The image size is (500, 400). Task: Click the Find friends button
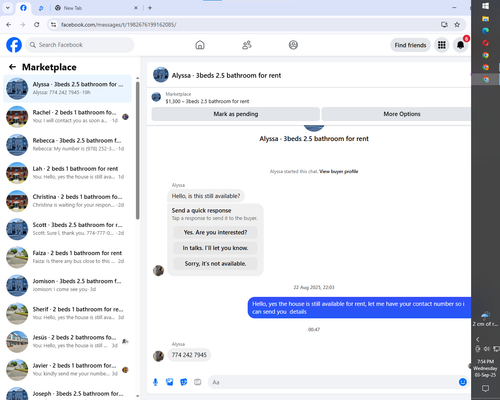(x=410, y=45)
